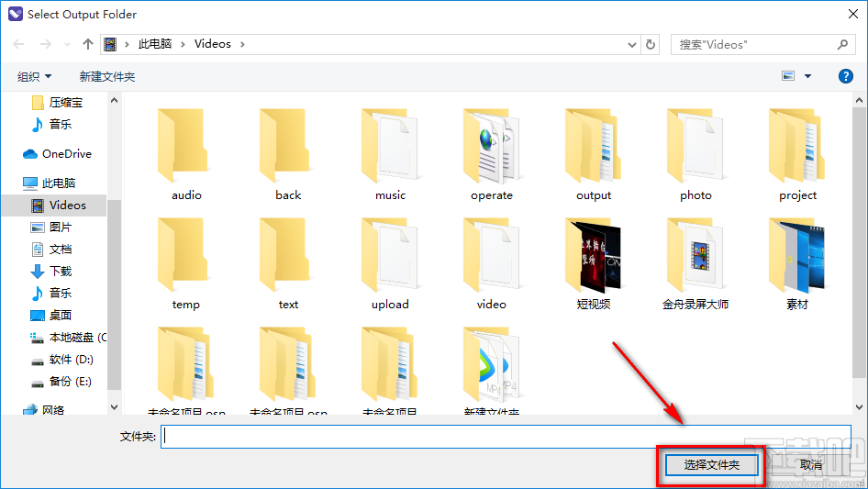The width and height of the screenshot is (868, 489).
Task: Select 音乐 below 下载 in sidebar
Action: point(51,293)
